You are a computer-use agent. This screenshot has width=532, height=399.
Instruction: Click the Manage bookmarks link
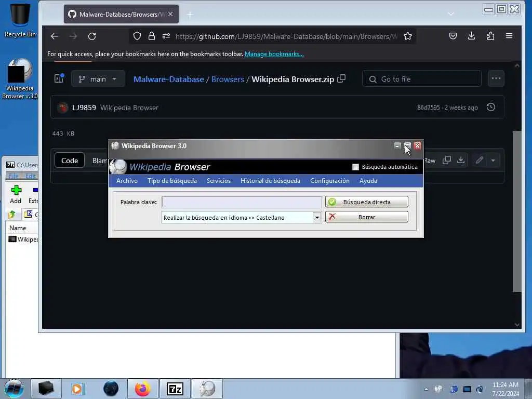pyautogui.click(x=274, y=54)
